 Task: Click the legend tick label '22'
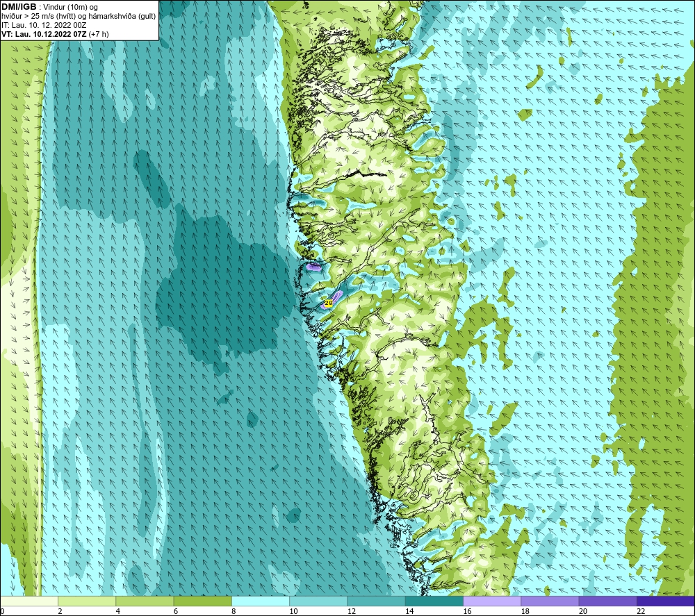click(x=641, y=611)
